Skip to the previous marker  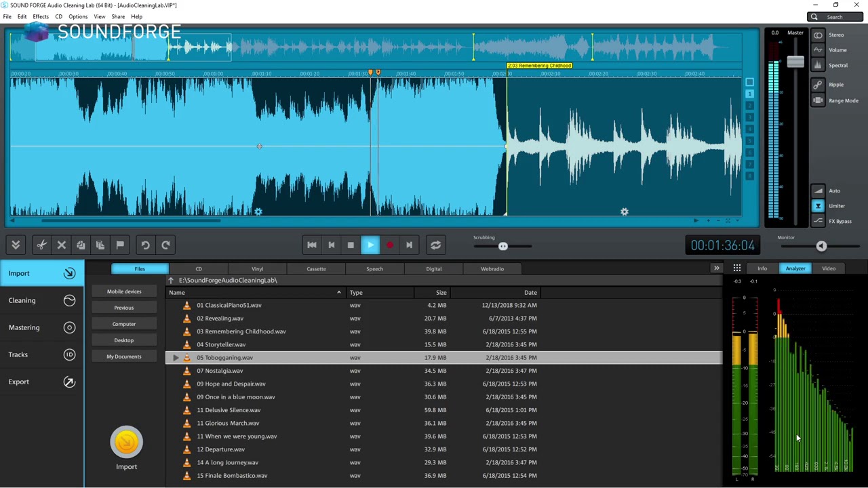pos(332,245)
